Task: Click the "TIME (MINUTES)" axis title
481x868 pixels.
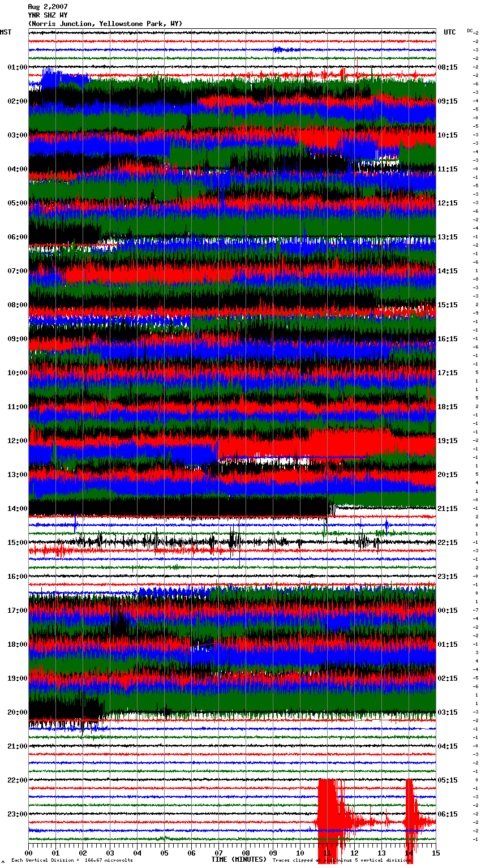Action: (239, 860)
